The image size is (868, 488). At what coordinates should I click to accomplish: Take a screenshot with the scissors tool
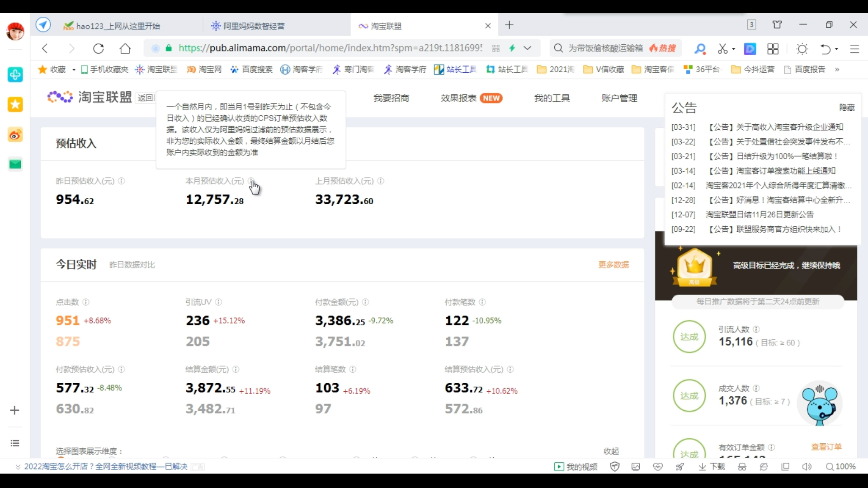pyautogui.click(x=723, y=48)
